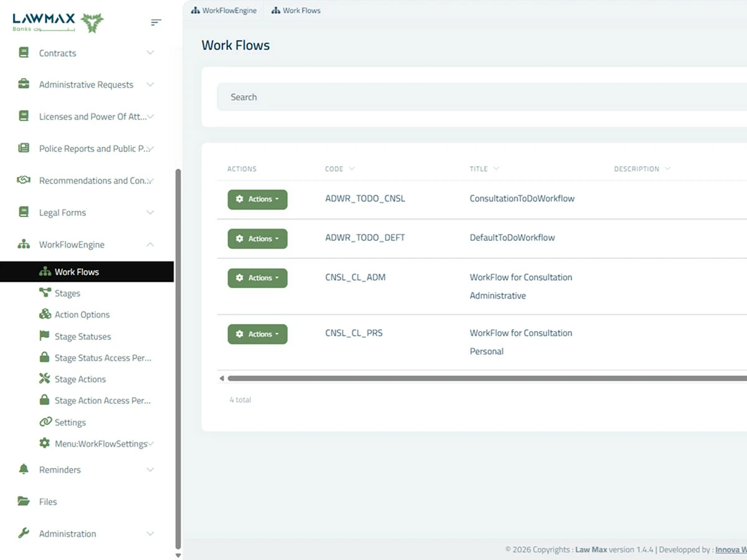Image resolution: width=747 pixels, height=560 pixels.
Task: Click the Innova developer footer link
Action: point(731,549)
